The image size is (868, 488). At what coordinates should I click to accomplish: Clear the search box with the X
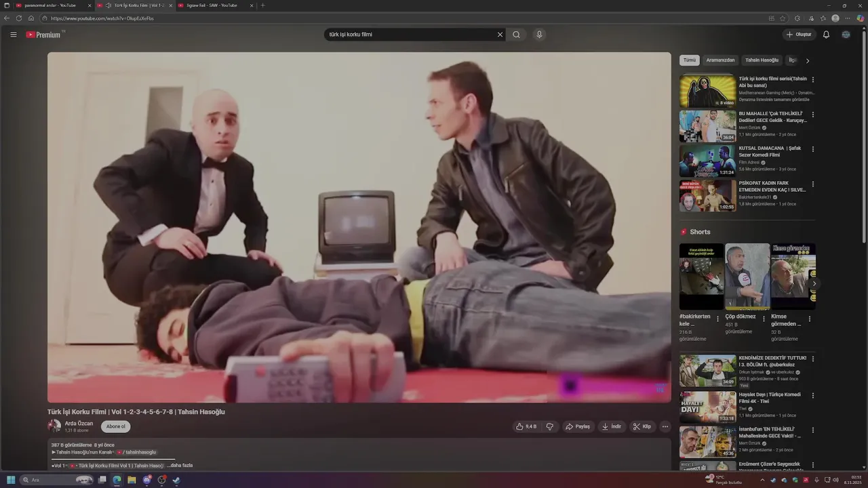point(500,35)
